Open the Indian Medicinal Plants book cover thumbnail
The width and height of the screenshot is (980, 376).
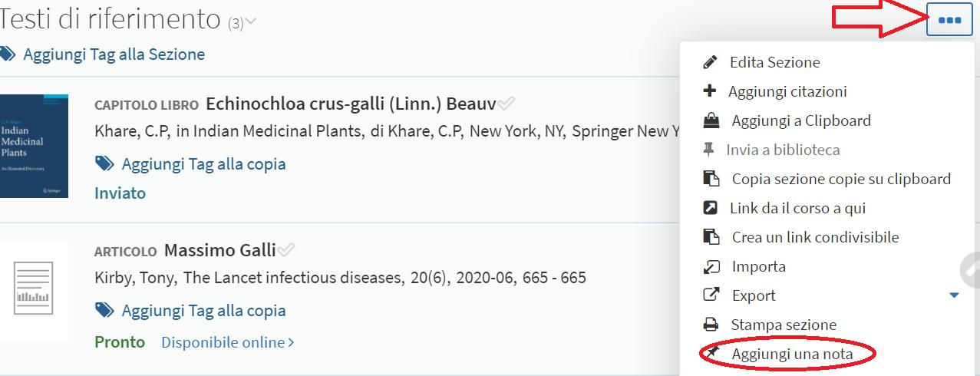pos(34,146)
